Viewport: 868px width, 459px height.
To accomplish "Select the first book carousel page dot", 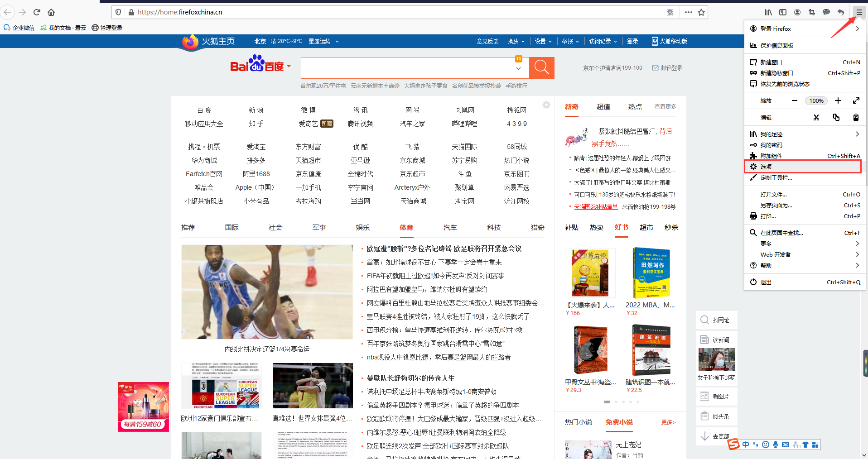I will [x=607, y=402].
